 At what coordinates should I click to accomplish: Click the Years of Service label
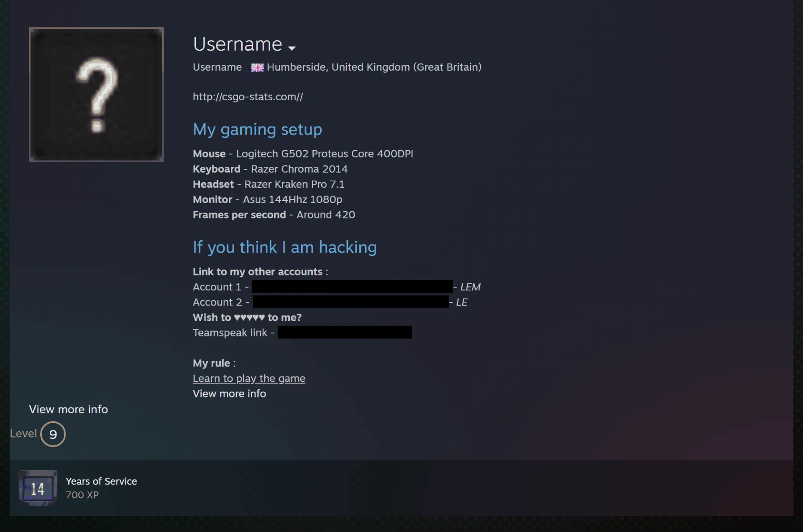pos(101,481)
